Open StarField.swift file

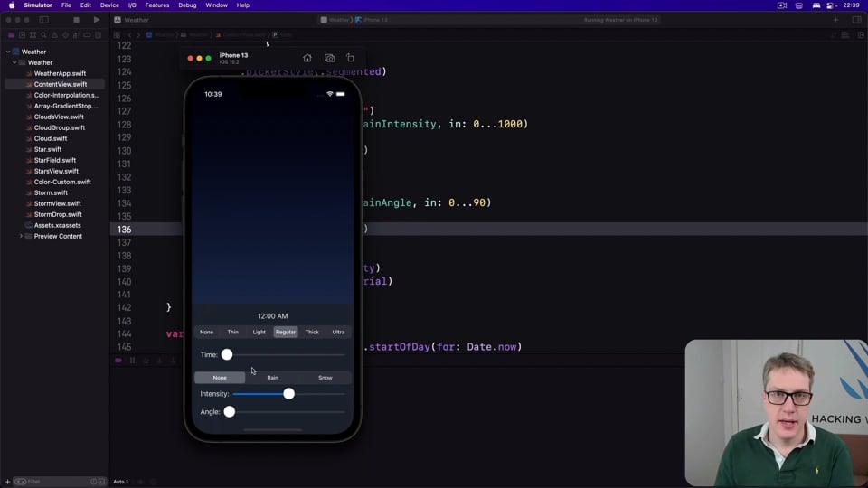point(54,161)
